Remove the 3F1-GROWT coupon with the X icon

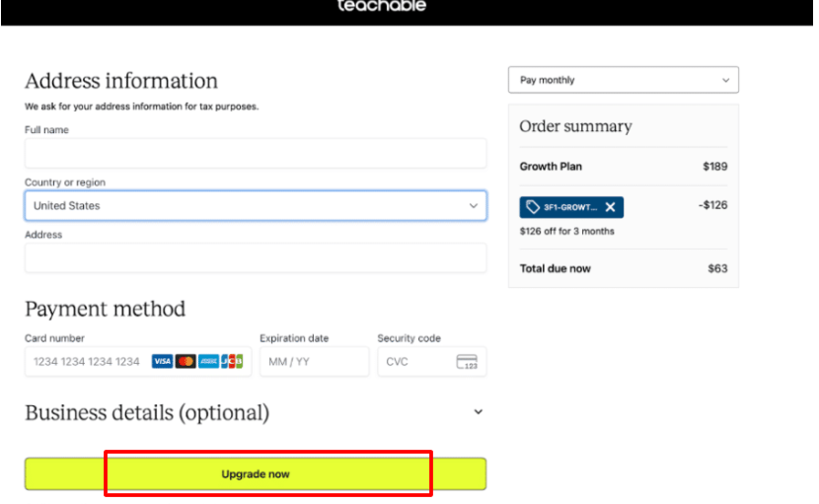[610, 207]
